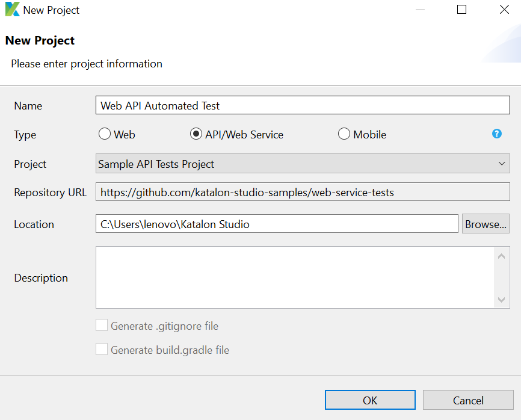Screen dimensions: 521x420
Task: Browse for a different project location
Action: [x=486, y=223]
